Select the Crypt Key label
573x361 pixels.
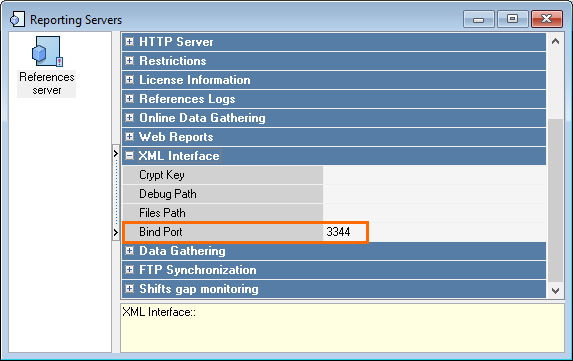pyautogui.click(x=162, y=175)
